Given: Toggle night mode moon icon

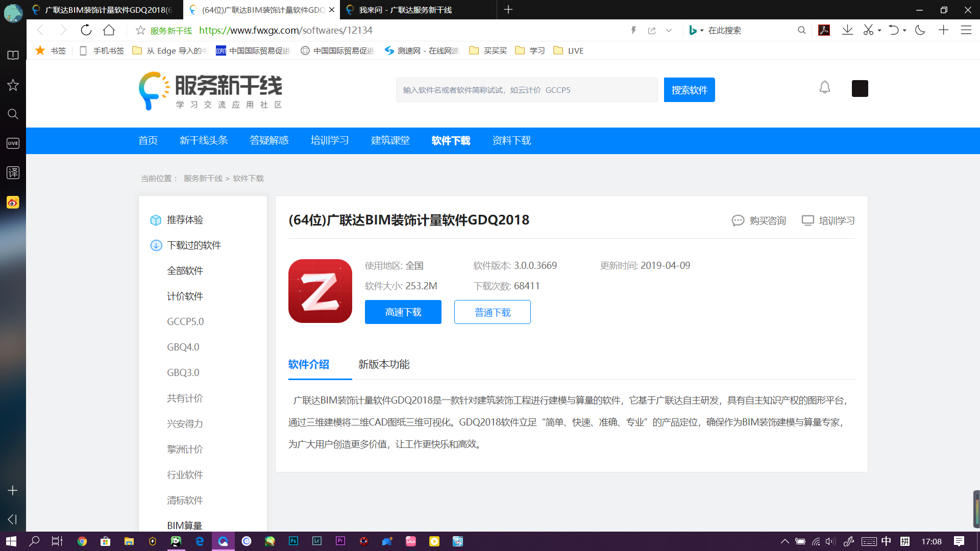Looking at the screenshot, I should (x=920, y=30).
